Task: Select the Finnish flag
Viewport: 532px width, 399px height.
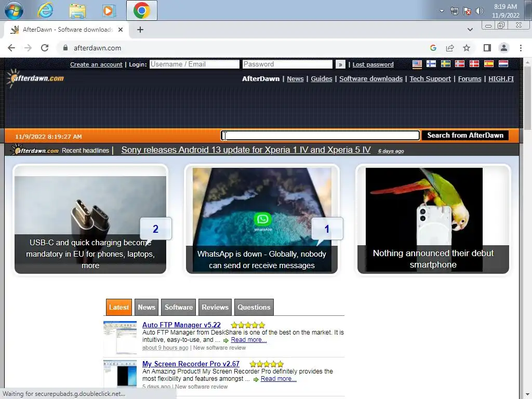Action: (x=431, y=64)
